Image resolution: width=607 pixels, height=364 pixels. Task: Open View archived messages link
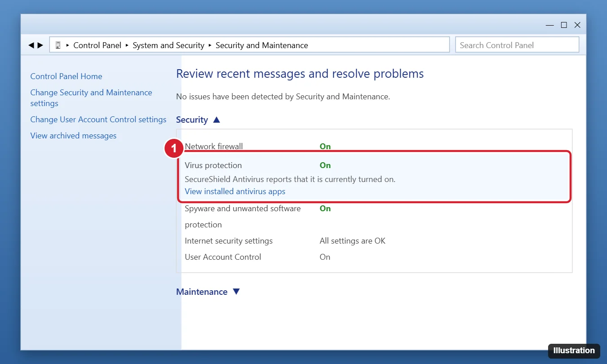click(x=73, y=136)
